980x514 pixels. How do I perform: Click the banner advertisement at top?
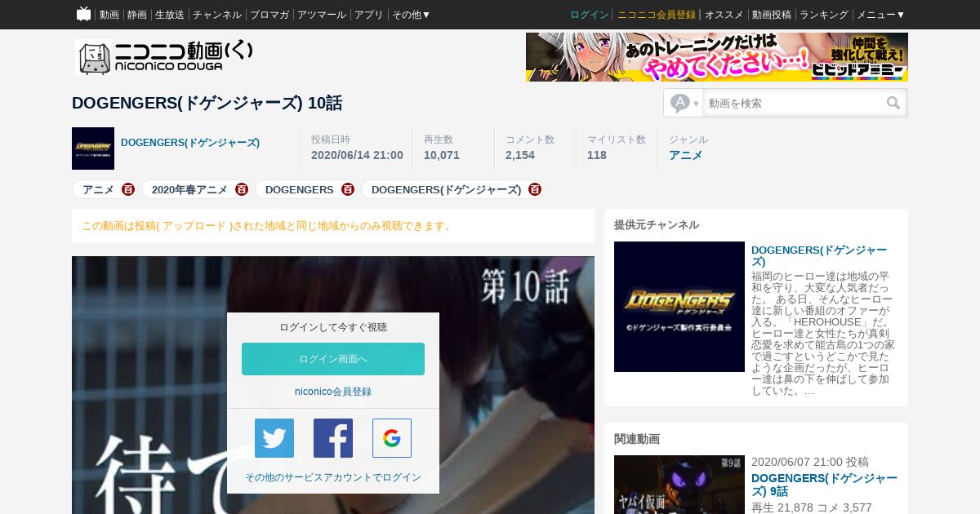click(x=717, y=57)
